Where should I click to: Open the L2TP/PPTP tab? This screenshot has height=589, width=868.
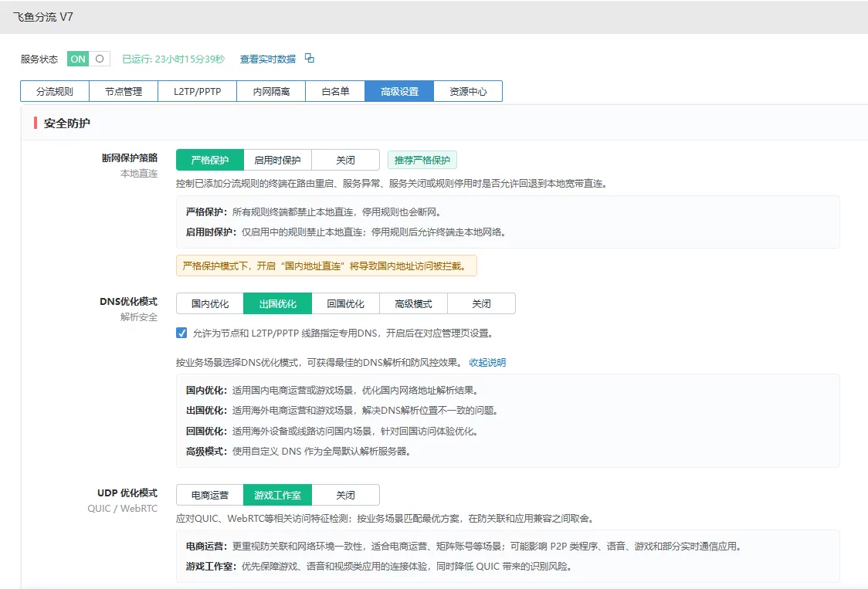click(x=197, y=91)
